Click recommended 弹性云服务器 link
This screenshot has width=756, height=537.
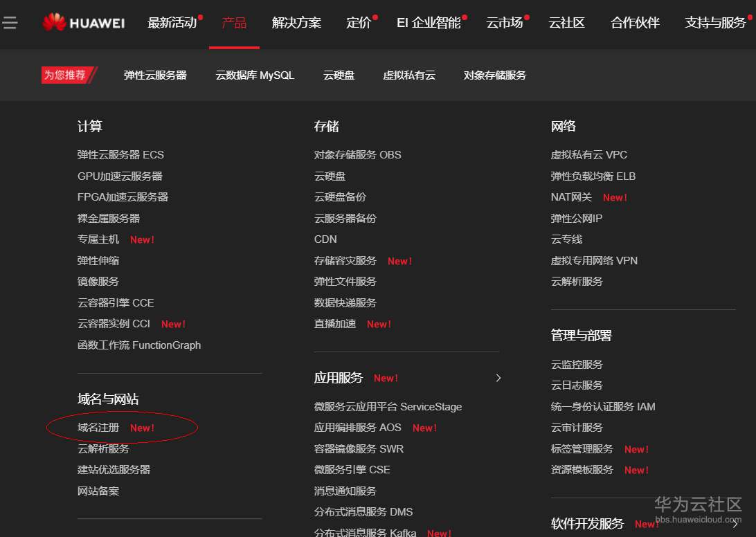155,75
